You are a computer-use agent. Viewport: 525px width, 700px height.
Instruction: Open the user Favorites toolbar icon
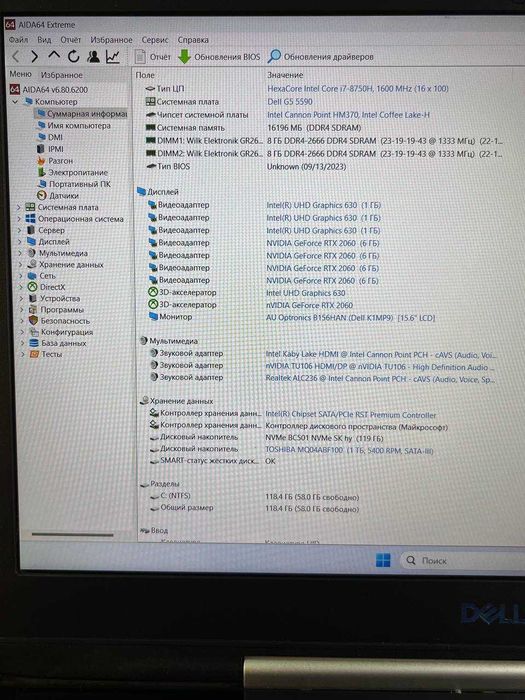93,56
